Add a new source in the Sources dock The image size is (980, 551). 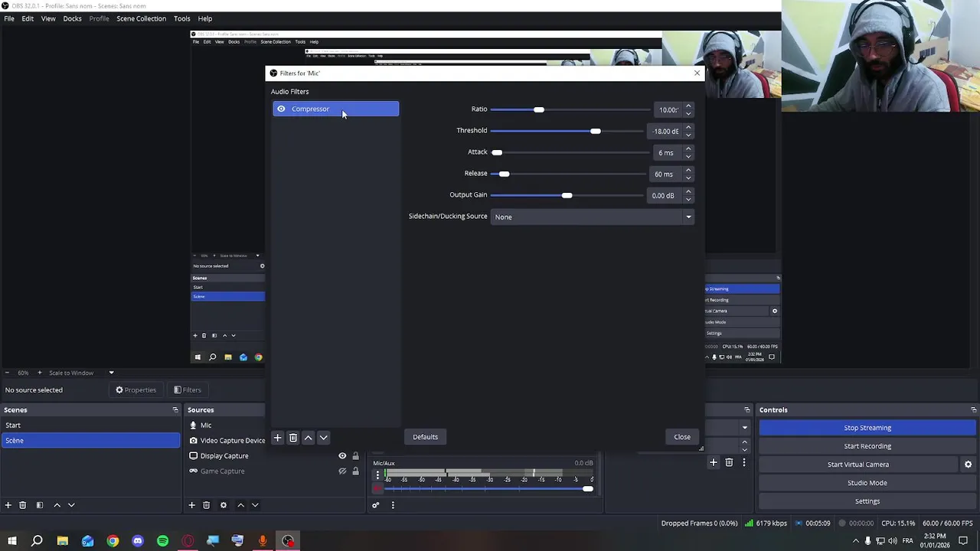click(x=191, y=505)
